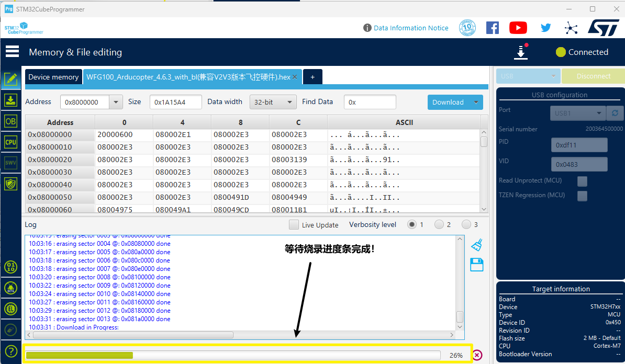Click the memory table scroll down arrow
The height and width of the screenshot is (364, 625).
pyautogui.click(x=484, y=209)
